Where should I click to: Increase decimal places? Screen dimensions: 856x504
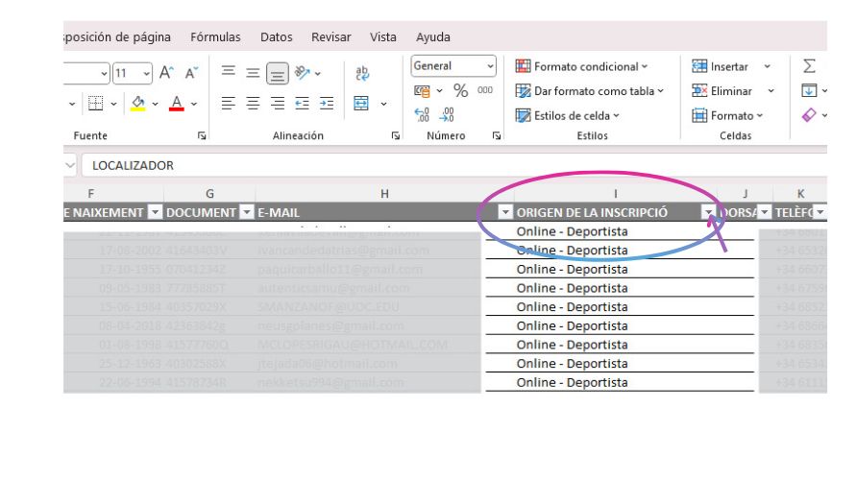(422, 114)
